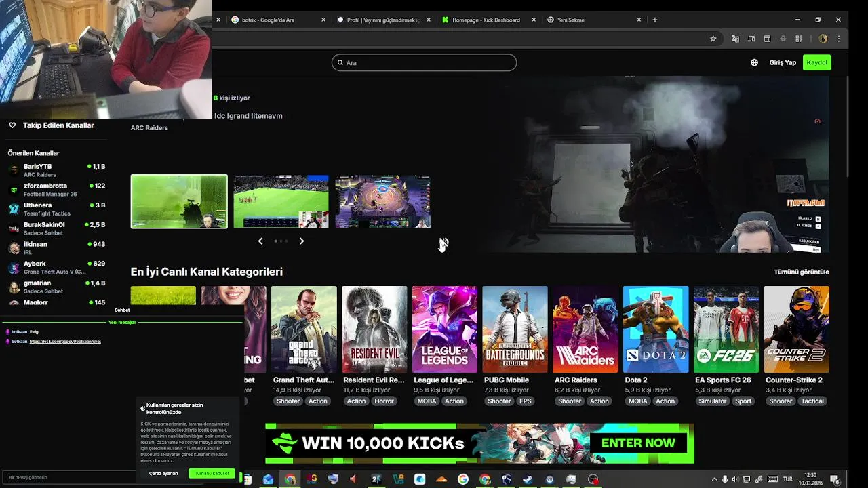The image size is (868, 488).
Task: Click the green Kaydol button
Action: tap(816, 62)
